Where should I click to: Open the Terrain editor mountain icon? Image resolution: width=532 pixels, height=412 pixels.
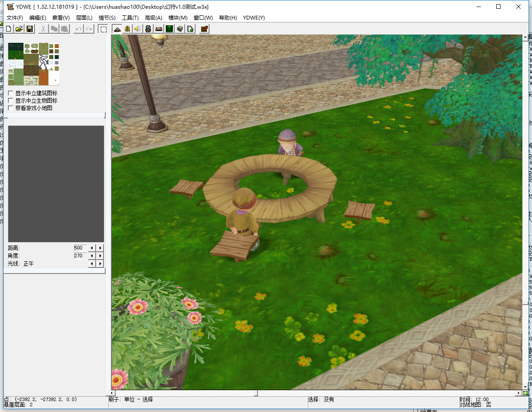click(x=117, y=29)
